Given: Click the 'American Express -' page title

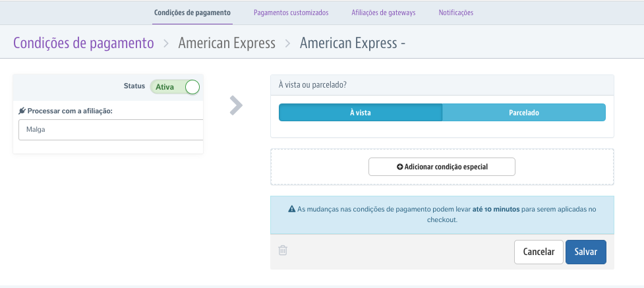Looking at the screenshot, I should [353, 43].
